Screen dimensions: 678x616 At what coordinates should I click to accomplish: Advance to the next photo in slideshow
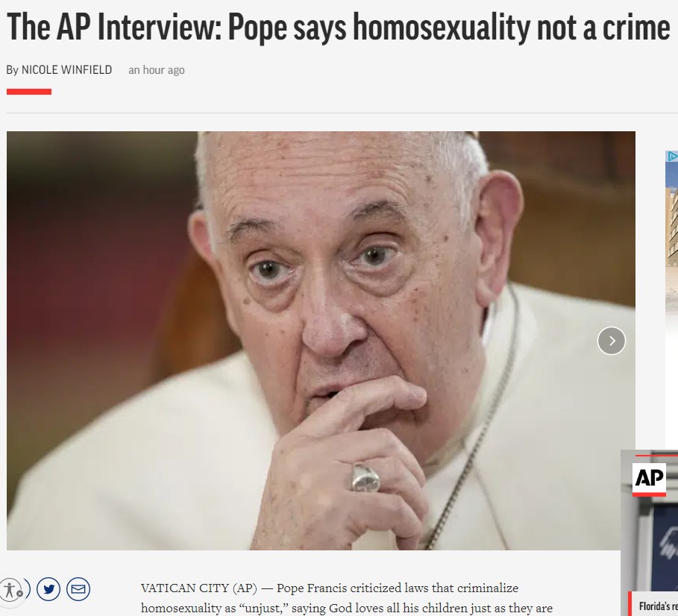(612, 341)
